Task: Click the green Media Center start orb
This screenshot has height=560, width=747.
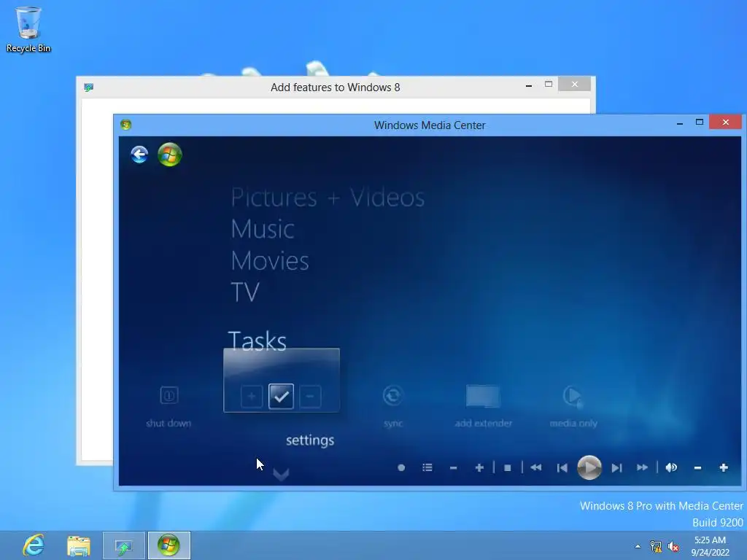Action: [169, 155]
